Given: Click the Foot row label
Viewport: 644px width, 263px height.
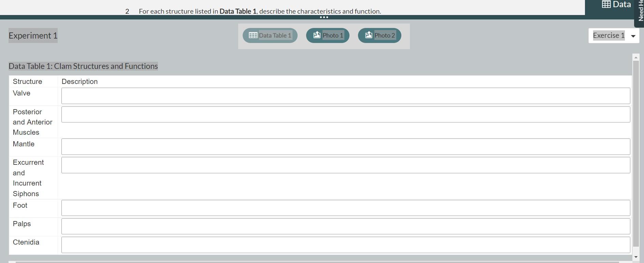Looking at the screenshot, I should point(20,205).
